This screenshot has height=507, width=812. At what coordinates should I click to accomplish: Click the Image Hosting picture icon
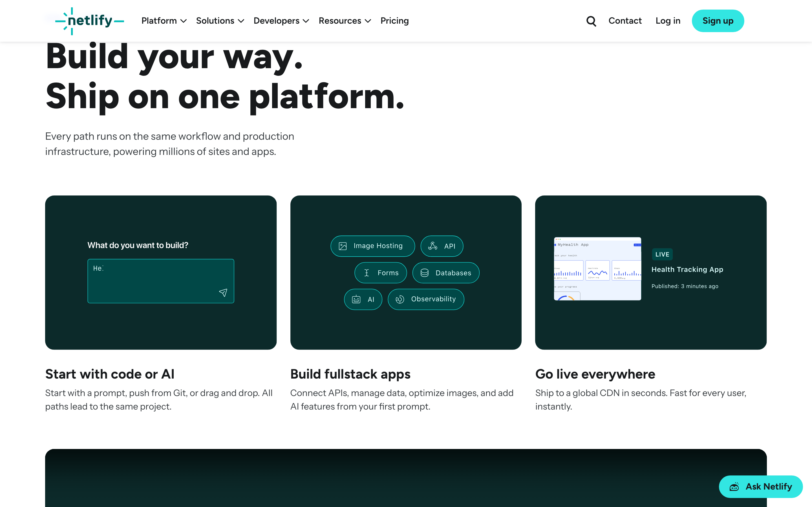pyautogui.click(x=343, y=246)
